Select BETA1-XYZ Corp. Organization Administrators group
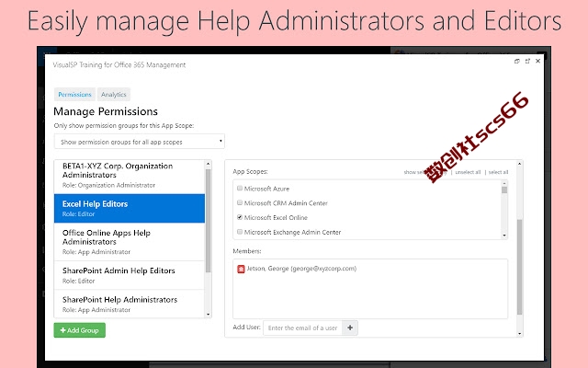The image size is (588, 368). [130, 176]
